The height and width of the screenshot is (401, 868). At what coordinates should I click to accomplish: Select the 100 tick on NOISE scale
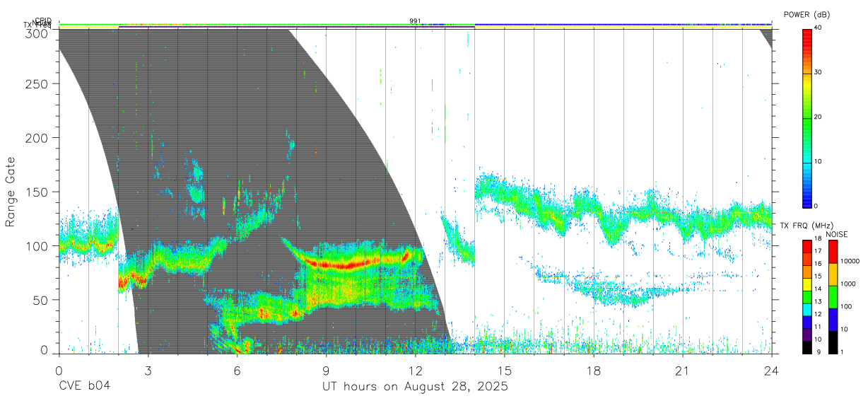pyautogui.click(x=848, y=308)
